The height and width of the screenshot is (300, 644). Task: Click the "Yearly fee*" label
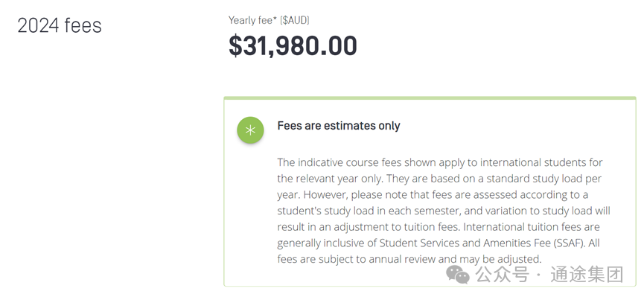coord(253,20)
